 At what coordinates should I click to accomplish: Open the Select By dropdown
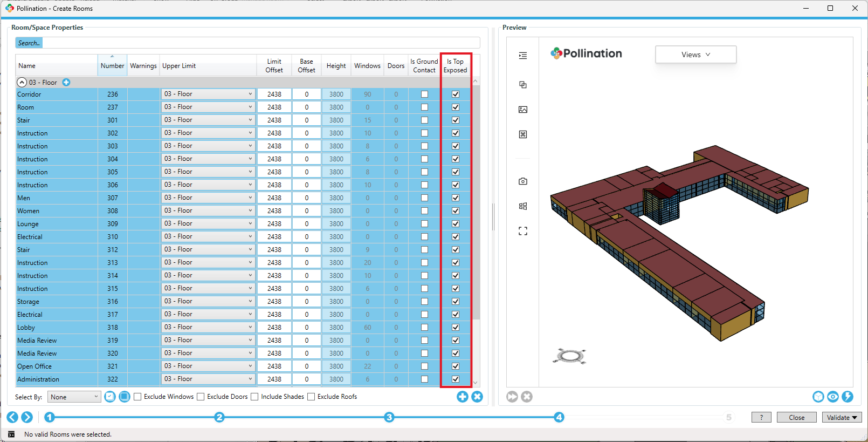[74, 397]
